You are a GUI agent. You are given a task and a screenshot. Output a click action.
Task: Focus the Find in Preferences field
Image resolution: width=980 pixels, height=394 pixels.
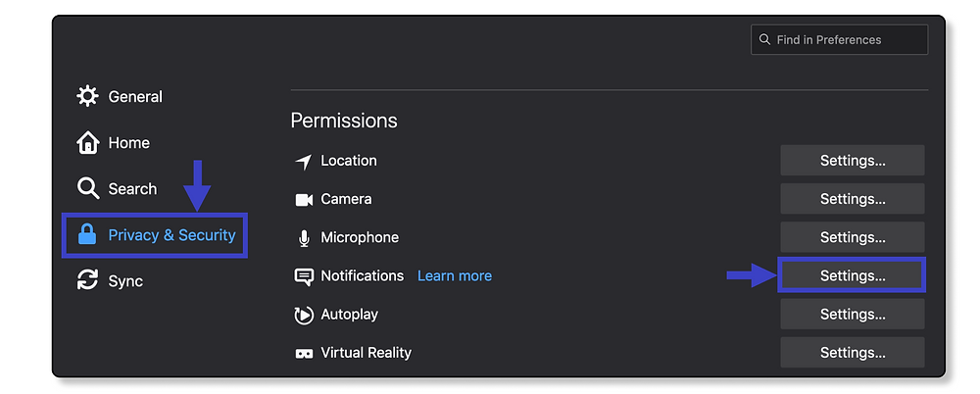point(840,39)
